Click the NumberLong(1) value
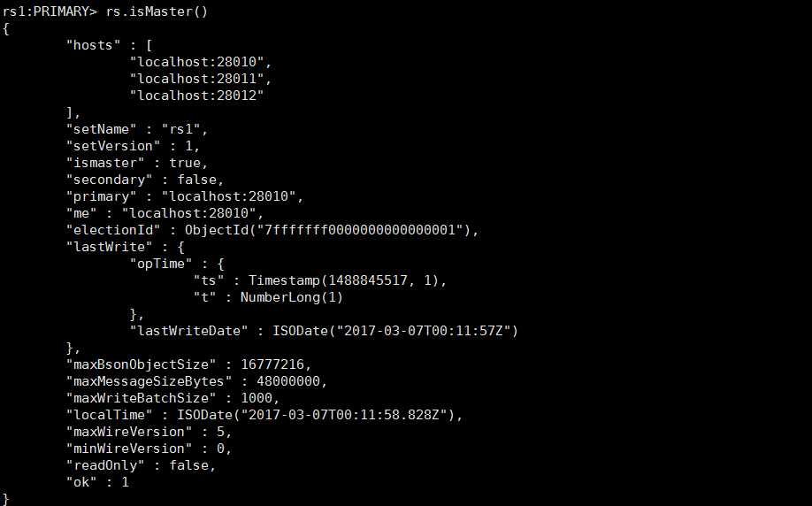This screenshot has height=506, width=812. pyautogui.click(x=291, y=297)
